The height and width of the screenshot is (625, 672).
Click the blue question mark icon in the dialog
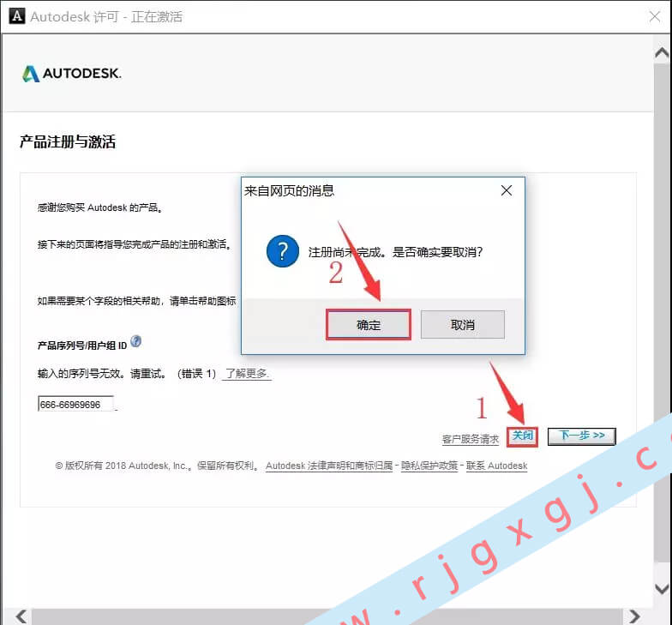point(283,250)
